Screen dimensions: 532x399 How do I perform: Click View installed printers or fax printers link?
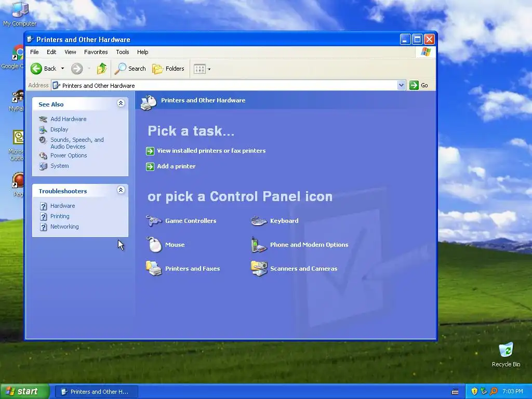coord(211,151)
